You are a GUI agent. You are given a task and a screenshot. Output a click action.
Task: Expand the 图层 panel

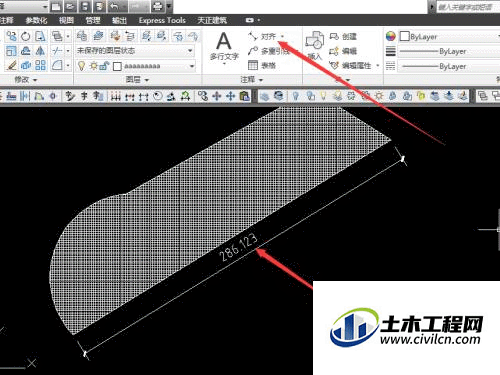pos(137,80)
